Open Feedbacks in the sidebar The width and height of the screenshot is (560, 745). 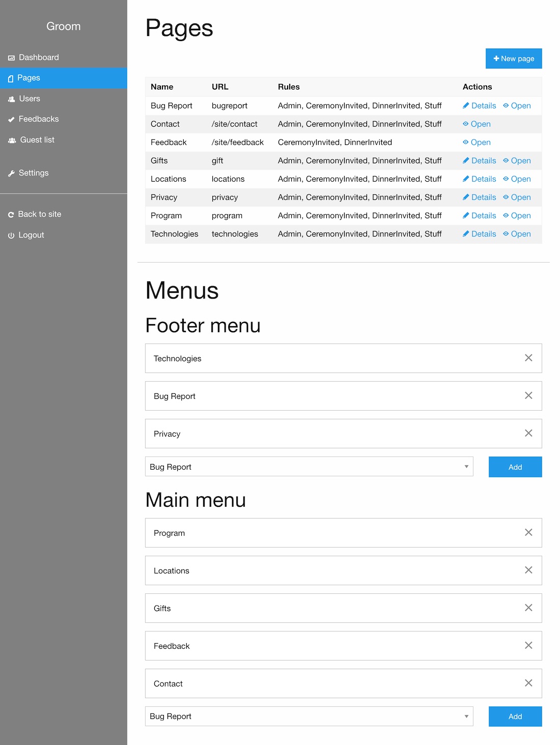[x=63, y=119]
